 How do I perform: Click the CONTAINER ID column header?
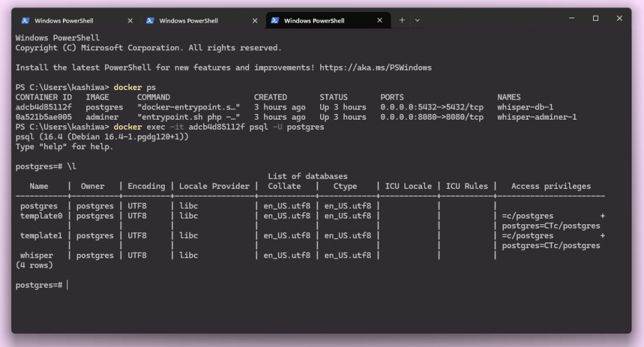pyautogui.click(x=43, y=98)
